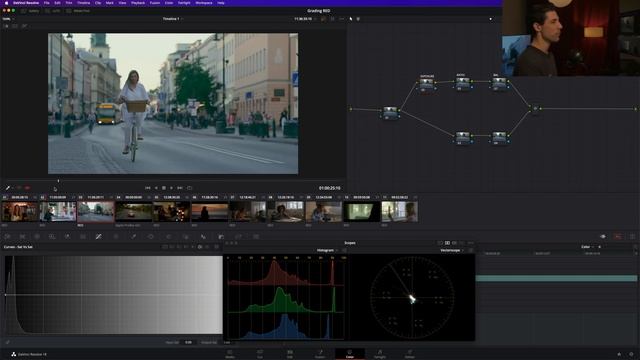Click the Input Sat value field
The image size is (640, 360).
[x=188, y=342]
